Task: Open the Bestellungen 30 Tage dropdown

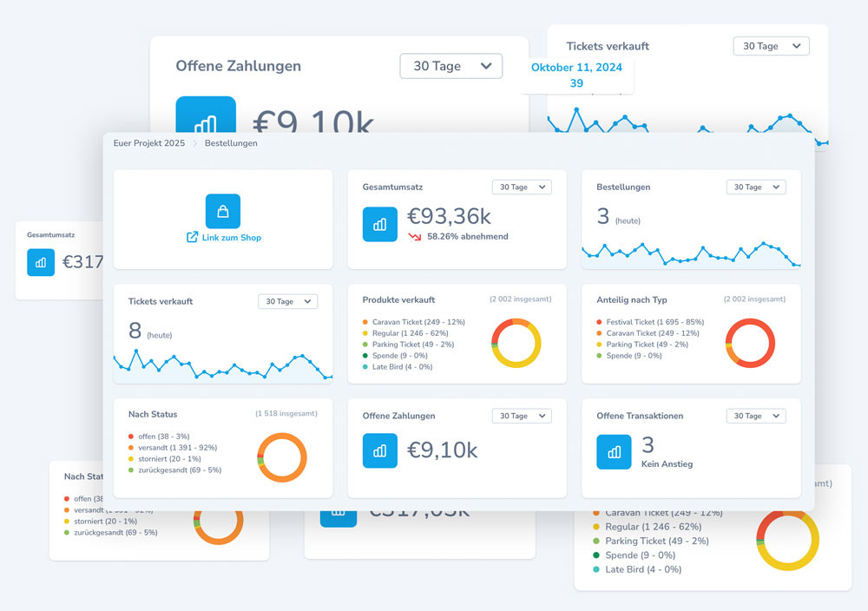Action: pos(755,187)
